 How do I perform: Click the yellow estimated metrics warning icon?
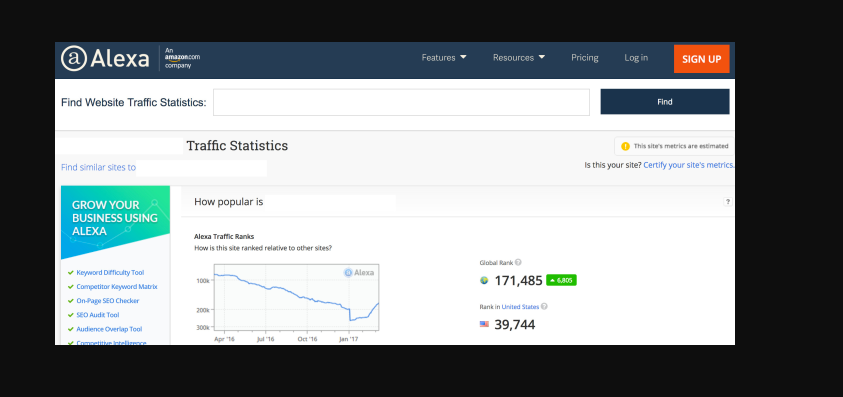click(625, 146)
